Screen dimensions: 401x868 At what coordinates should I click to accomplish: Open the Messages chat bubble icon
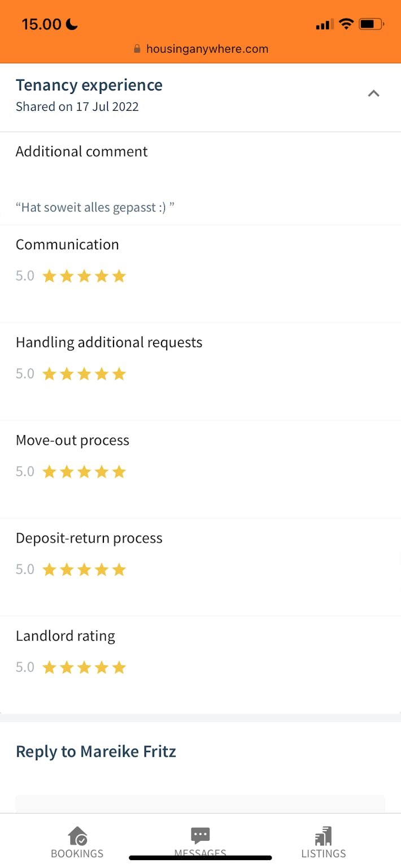click(200, 835)
